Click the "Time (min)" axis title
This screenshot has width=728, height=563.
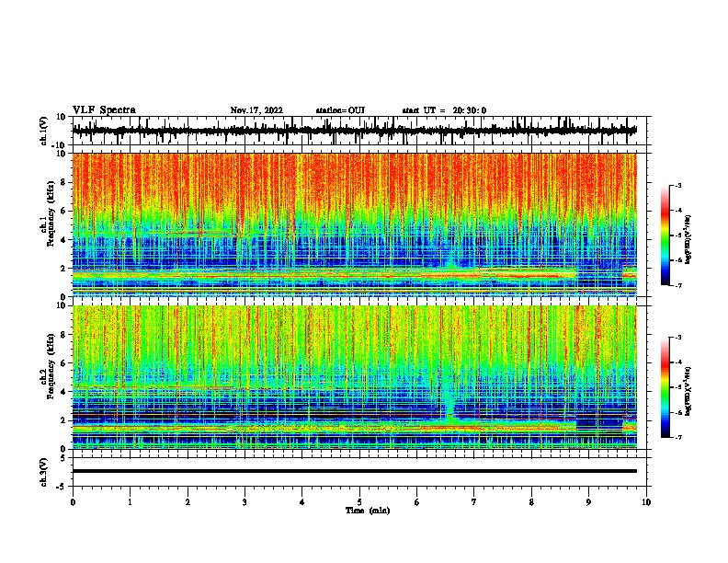[368, 511]
